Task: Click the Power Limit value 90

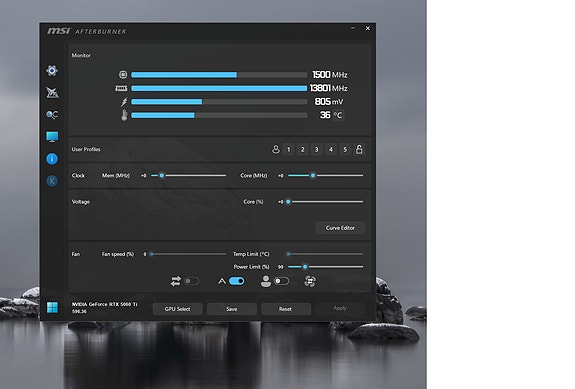Action: [x=281, y=267]
